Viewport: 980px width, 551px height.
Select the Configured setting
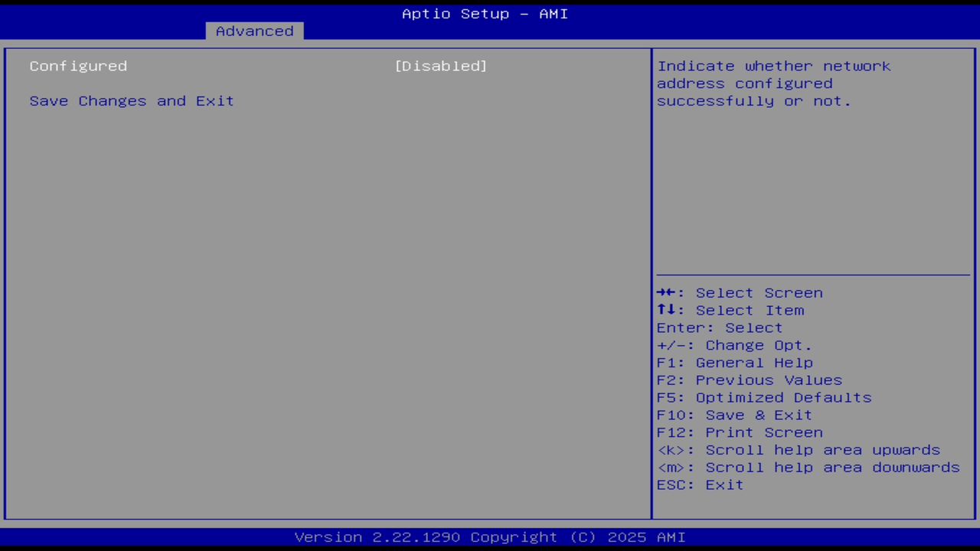click(x=78, y=66)
